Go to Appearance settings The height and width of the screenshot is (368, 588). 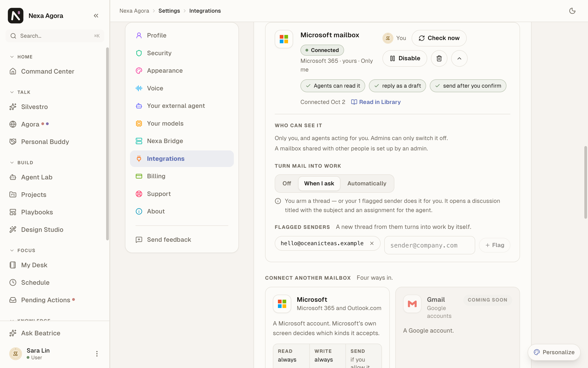click(x=182, y=71)
